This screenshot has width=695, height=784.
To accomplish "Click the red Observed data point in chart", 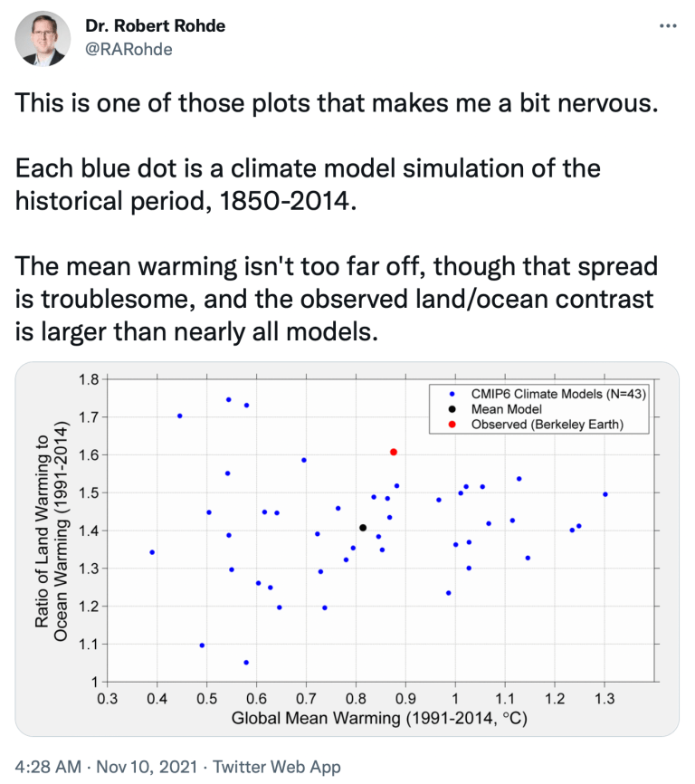I will [x=394, y=452].
